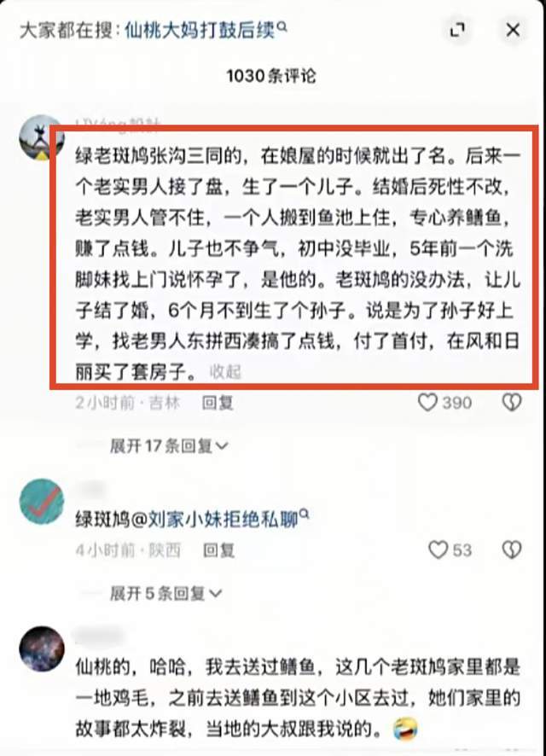Open the galaxy avatar of third commenter

(42, 648)
